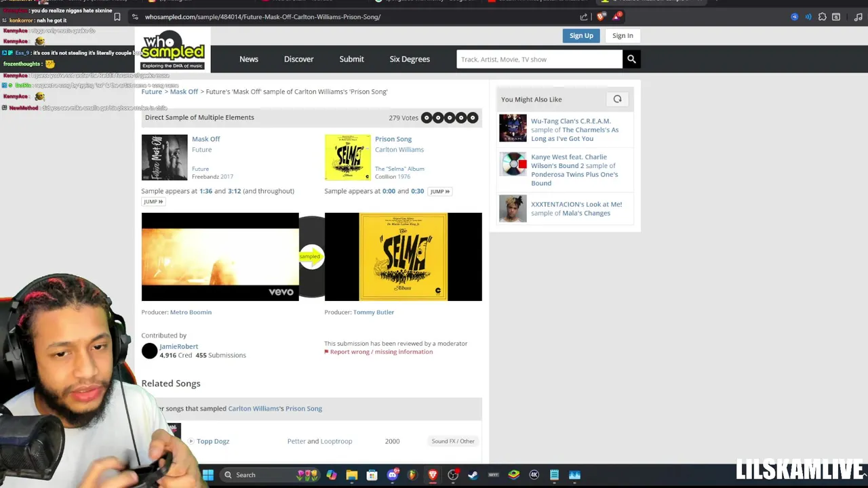This screenshot has height=488, width=868.
Task: Open the JamieRobert contributor name link
Action: (178, 346)
